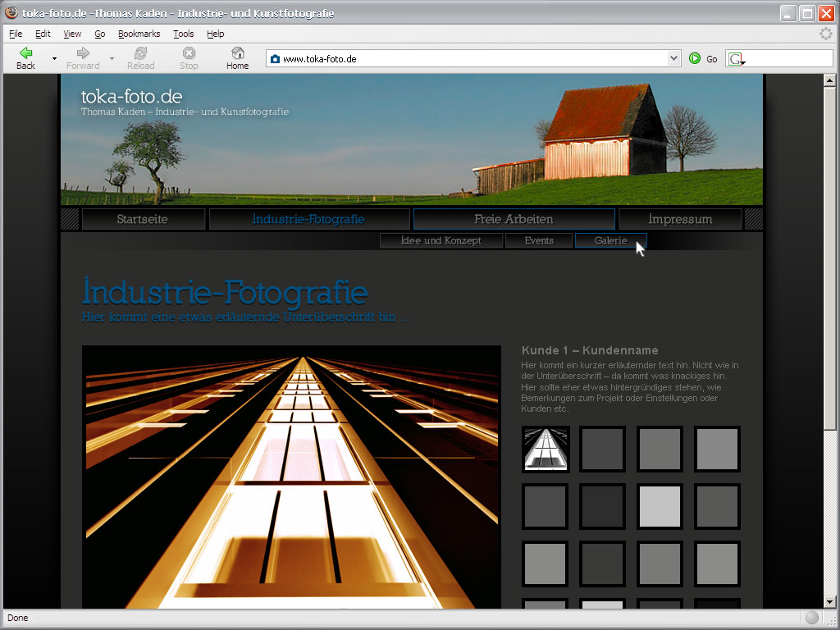This screenshot has width=840, height=630.
Task: Select the Galerie submenu item
Action: pos(610,240)
